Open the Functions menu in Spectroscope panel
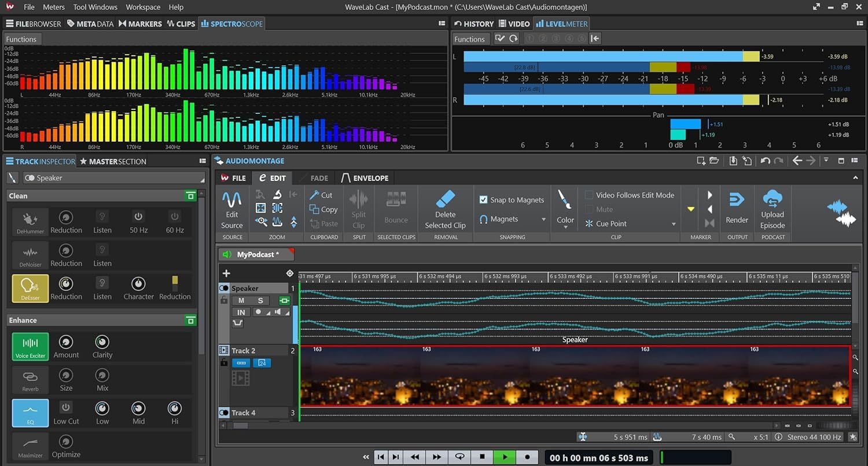The height and width of the screenshot is (466, 868). (x=21, y=39)
